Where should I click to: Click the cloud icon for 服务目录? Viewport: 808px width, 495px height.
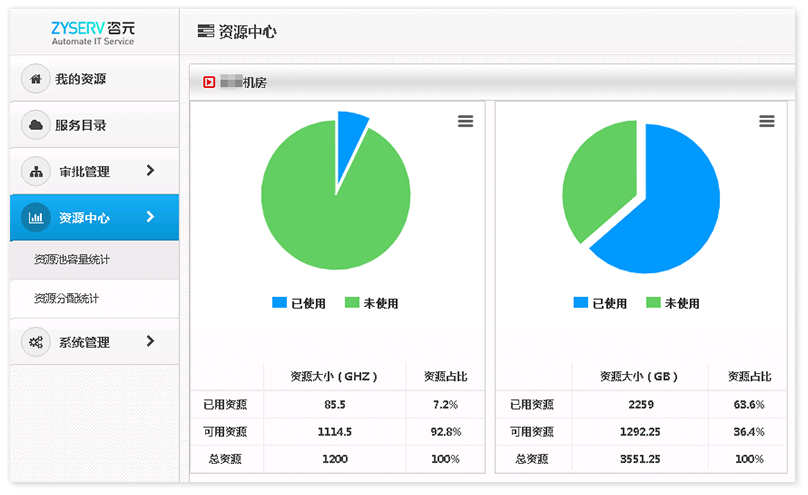click(x=36, y=125)
